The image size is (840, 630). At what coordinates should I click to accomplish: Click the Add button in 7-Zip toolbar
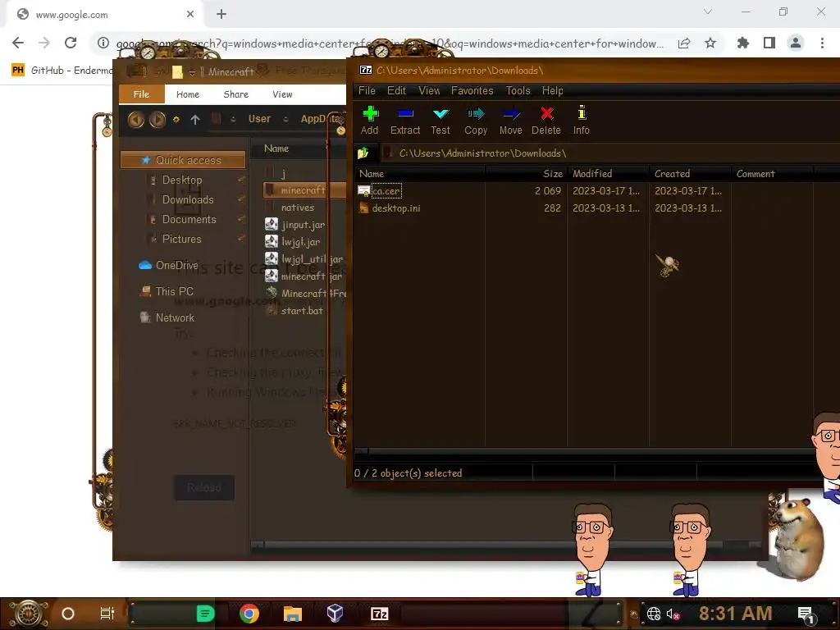[x=370, y=121]
